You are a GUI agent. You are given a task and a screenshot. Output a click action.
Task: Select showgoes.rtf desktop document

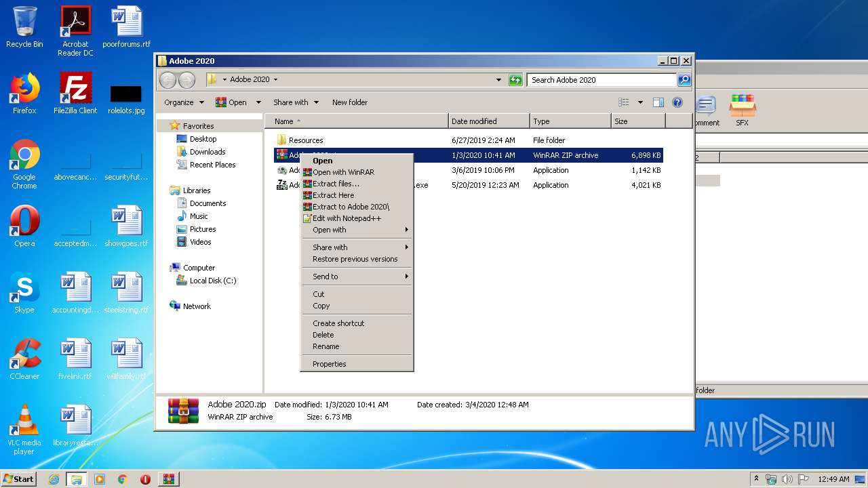(x=126, y=226)
